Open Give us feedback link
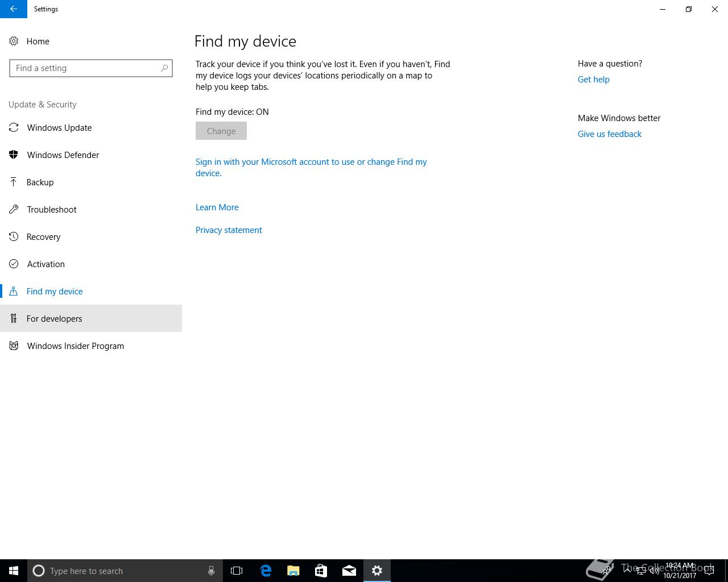 610,134
